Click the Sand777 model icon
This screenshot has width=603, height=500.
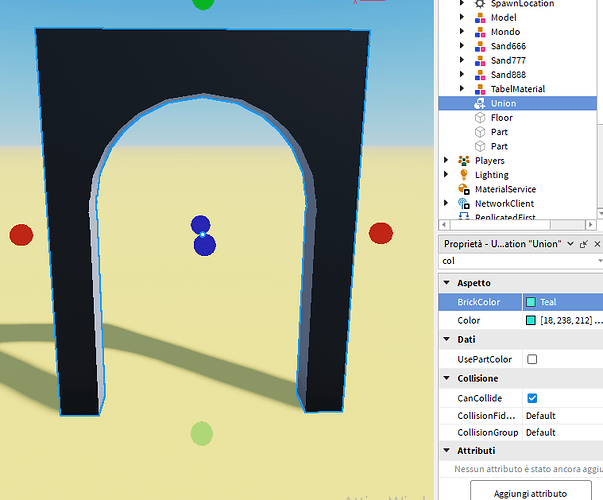pos(480,60)
